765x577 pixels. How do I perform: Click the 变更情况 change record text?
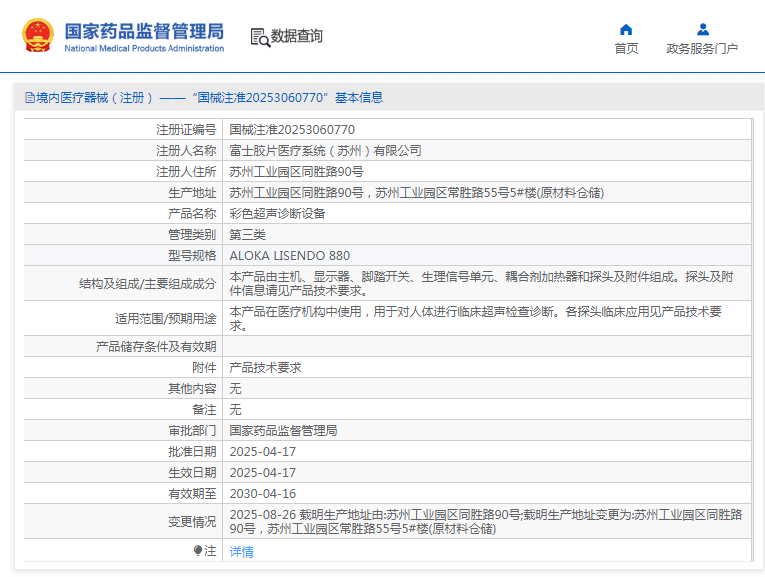tap(485, 521)
